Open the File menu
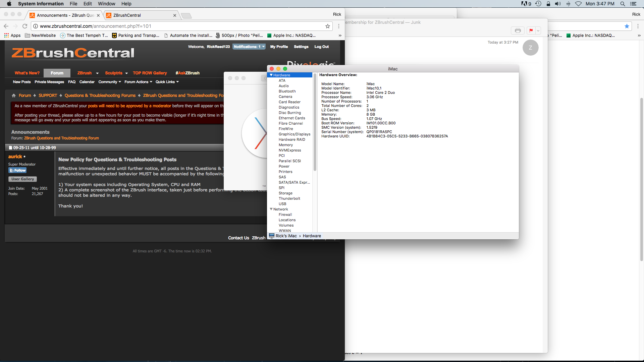 pyautogui.click(x=73, y=4)
